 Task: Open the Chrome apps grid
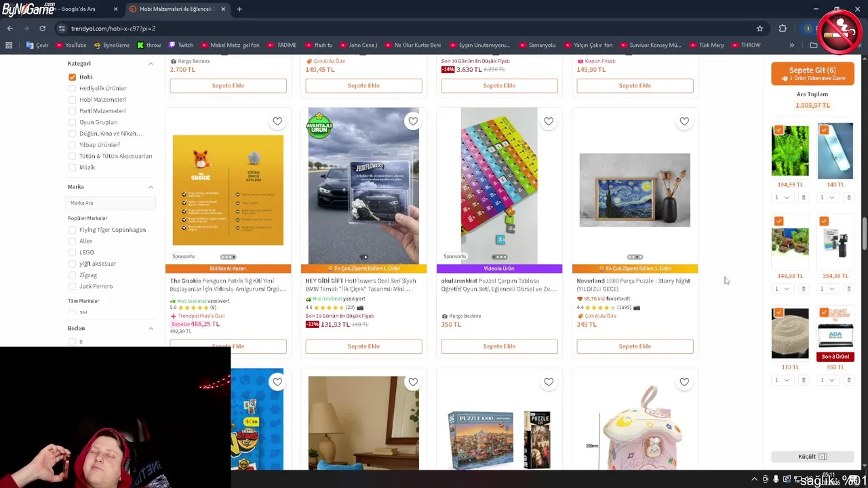[9, 45]
